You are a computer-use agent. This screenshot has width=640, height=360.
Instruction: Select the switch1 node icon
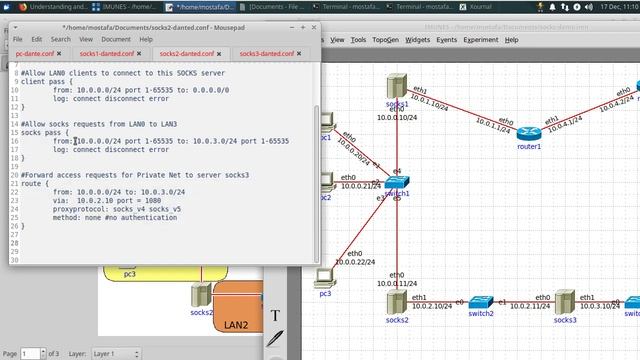pos(397,182)
